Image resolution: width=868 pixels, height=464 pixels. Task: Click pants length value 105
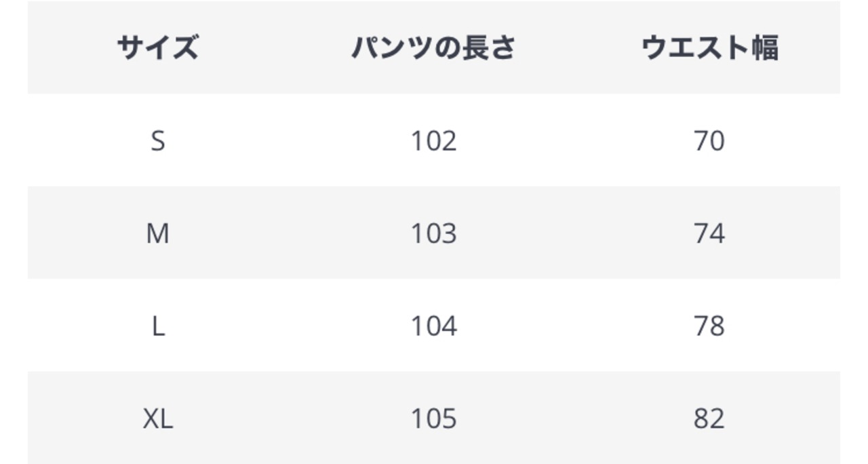click(433, 419)
